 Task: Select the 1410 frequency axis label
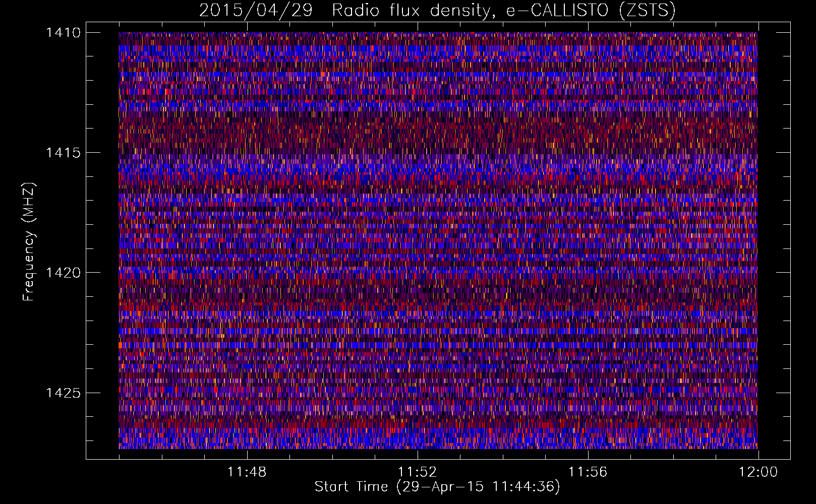(x=63, y=33)
